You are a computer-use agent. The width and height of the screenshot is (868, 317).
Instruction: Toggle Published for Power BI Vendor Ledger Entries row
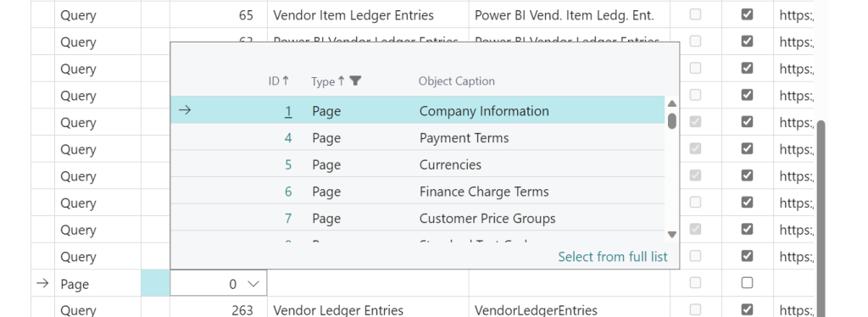748,41
